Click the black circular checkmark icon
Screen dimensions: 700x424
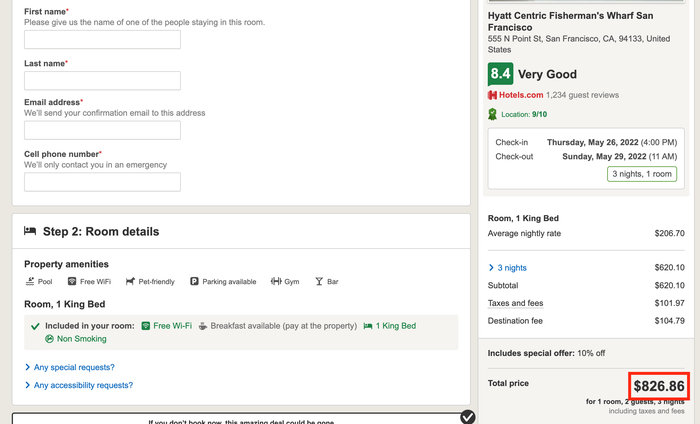click(468, 417)
